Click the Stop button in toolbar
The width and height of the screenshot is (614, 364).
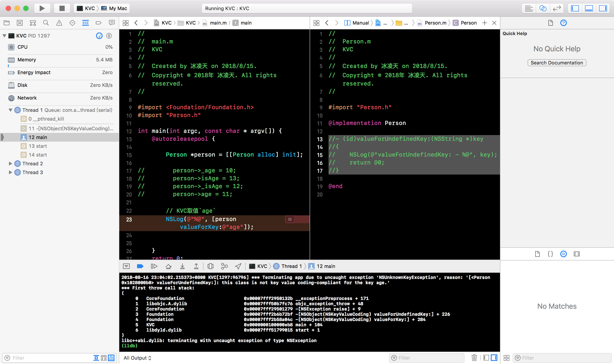coord(62,8)
